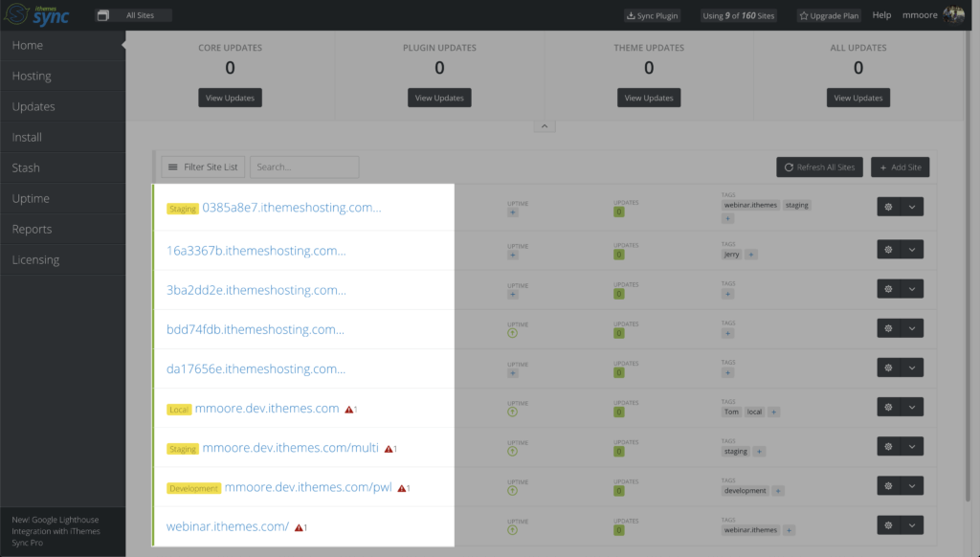View Updates under Core Updates
This screenshot has width=980, height=557.
pos(230,98)
